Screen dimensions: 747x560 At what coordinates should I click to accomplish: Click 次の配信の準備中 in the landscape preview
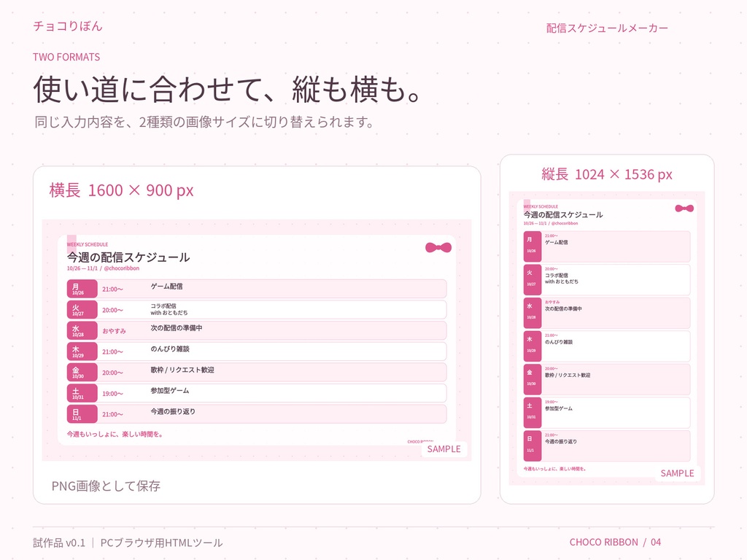pos(177,328)
